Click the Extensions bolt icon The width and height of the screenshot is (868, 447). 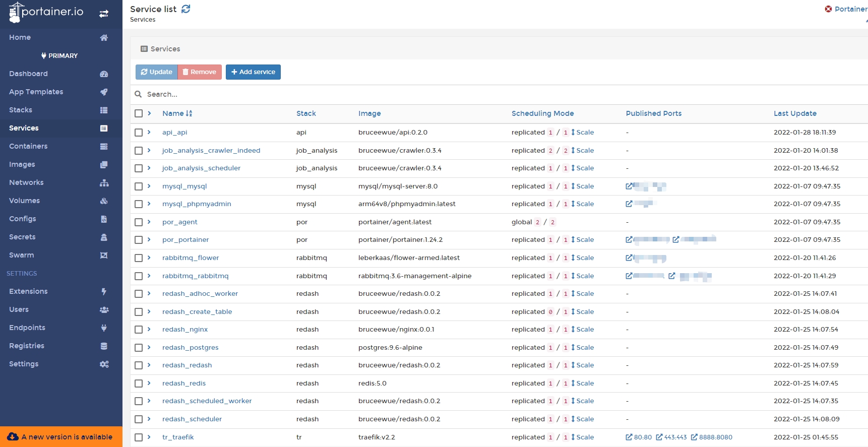[x=104, y=292]
